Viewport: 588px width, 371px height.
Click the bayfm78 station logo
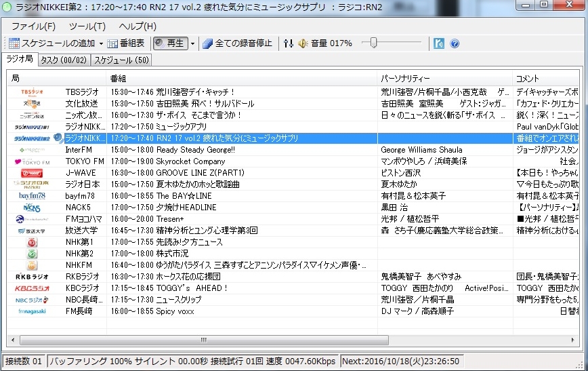[x=32, y=196]
